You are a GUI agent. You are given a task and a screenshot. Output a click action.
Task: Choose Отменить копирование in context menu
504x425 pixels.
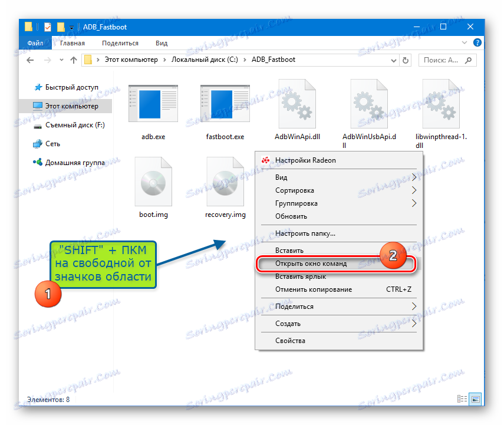(x=339, y=289)
